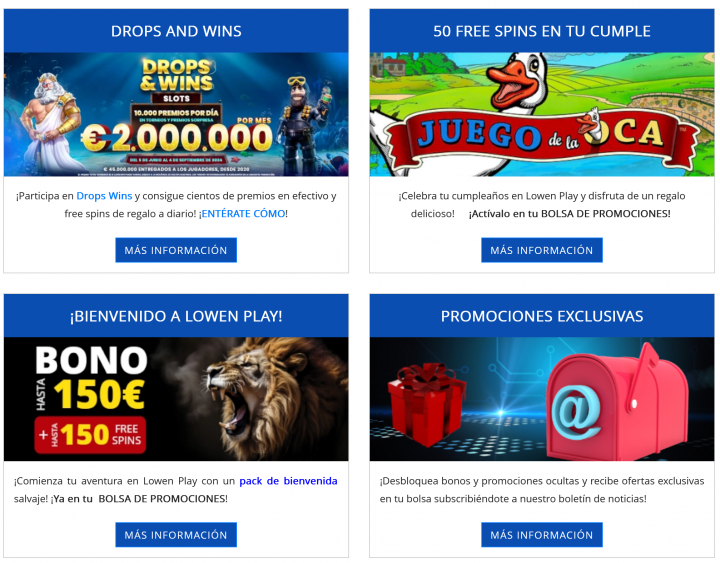Image resolution: width=720 pixels, height=563 pixels.
Task: Click Más Información under Promociones Exclusivas
Action: 542,535
